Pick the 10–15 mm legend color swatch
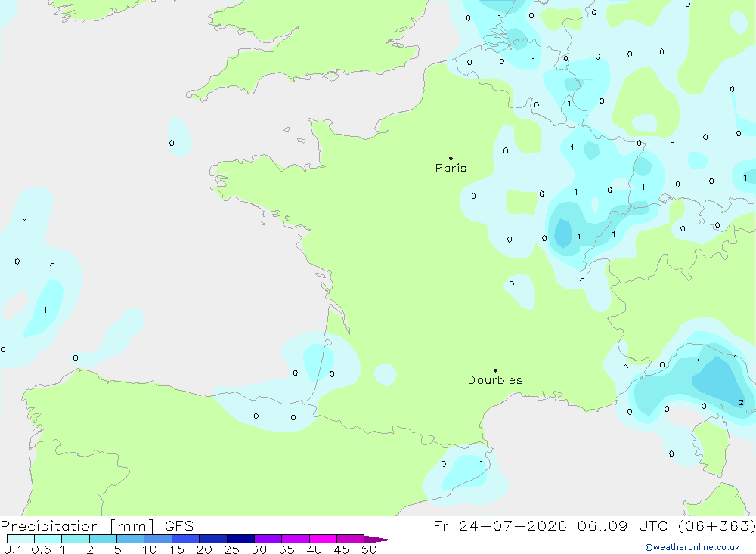This screenshot has height=554, width=756. pos(158,539)
